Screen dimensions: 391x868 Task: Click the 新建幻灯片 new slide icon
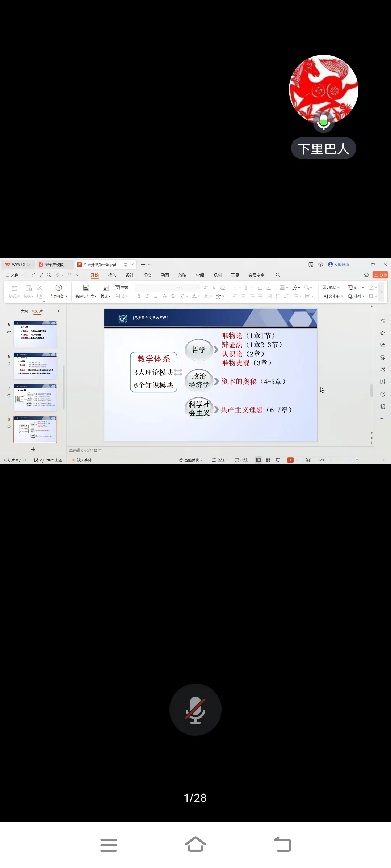[86, 288]
